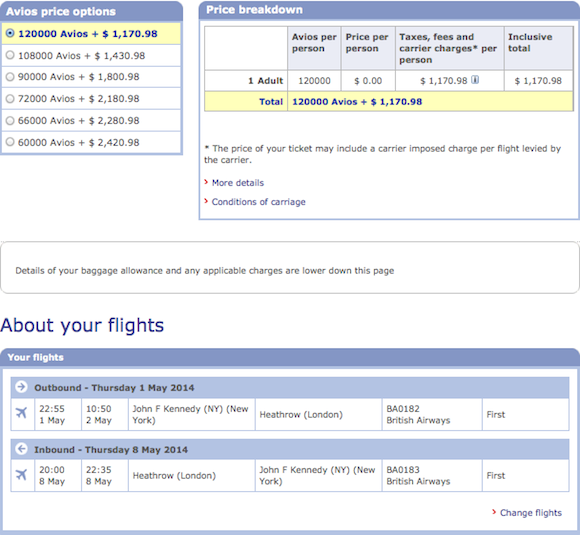Click the About your flights heading
Viewport: 580px width, 535px height.
point(82,325)
